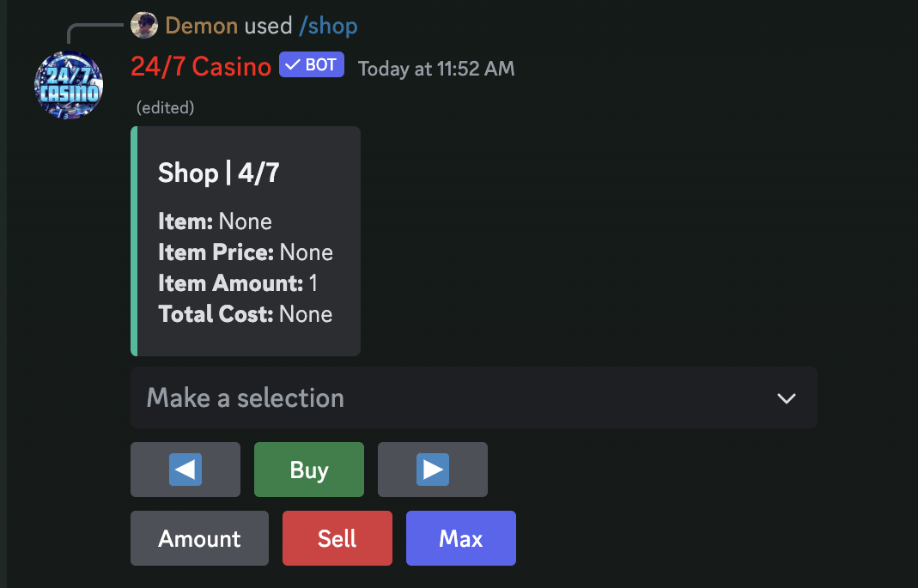The width and height of the screenshot is (918, 588).
Task: Click the Demon username
Action: coord(202,26)
